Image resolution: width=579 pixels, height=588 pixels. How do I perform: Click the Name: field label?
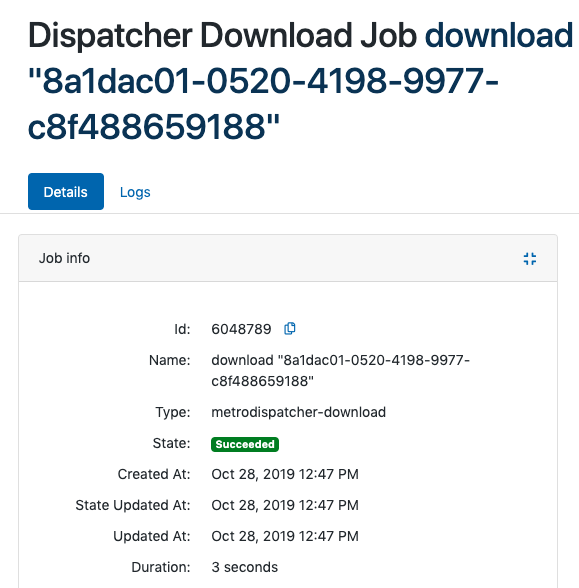click(170, 360)
